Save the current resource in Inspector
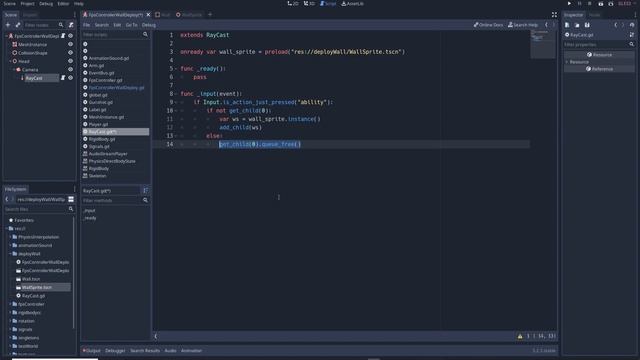This screenshot has width=640, height=360. coord(587,25)
